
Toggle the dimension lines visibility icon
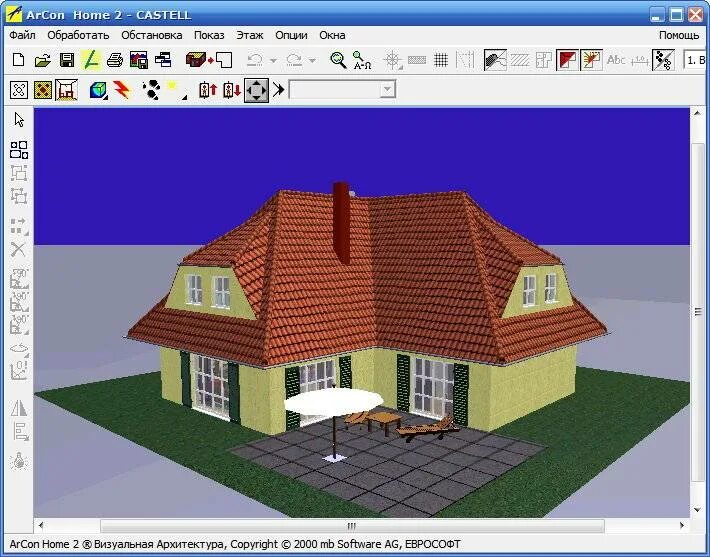(x=639, y=60)
